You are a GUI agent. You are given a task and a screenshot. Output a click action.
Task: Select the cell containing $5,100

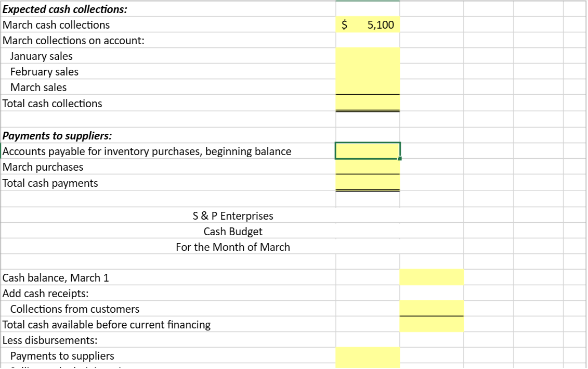click(368, 24)
